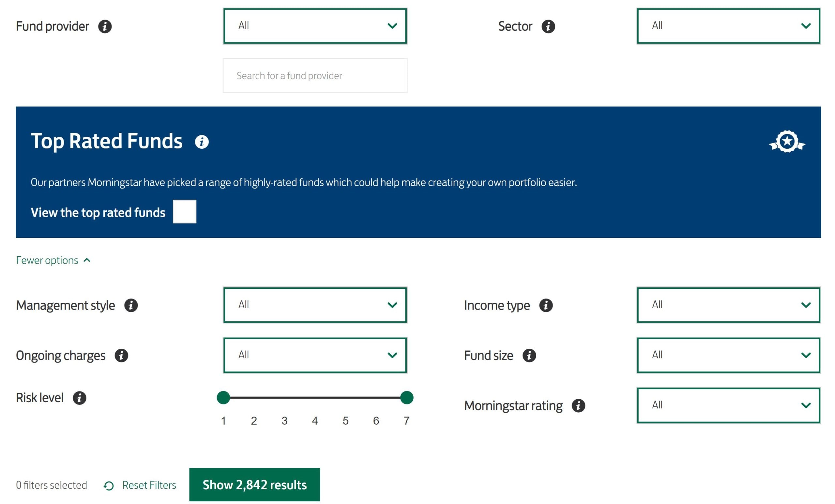Open the Fund provider dropdown
835x504 pixels.
(316, 26)
